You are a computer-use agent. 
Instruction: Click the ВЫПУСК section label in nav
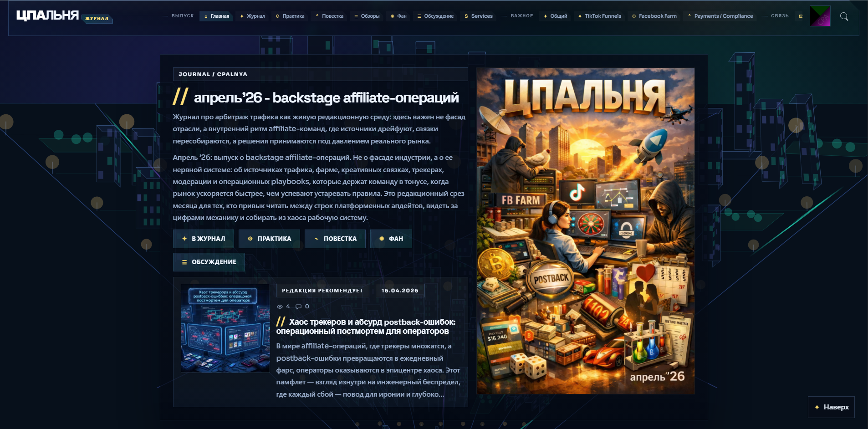pos(183,16)
